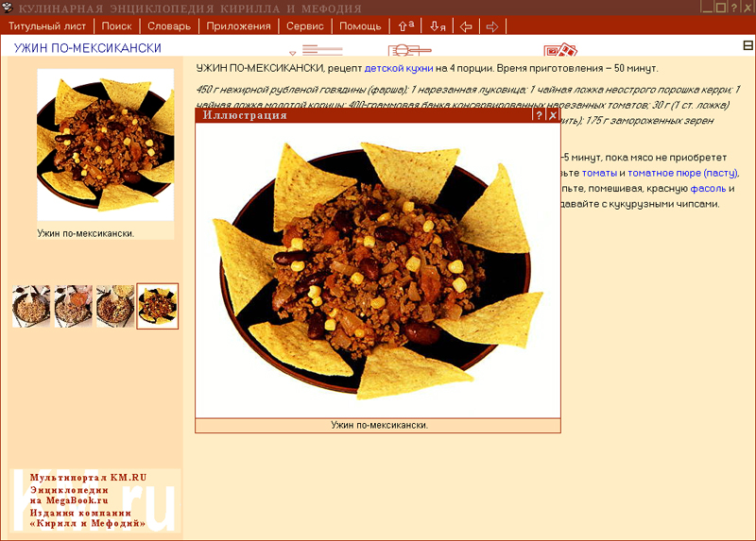Navigate forward with right arrow icon
This screenshot has height=541, width=756.
click(492, 26)
